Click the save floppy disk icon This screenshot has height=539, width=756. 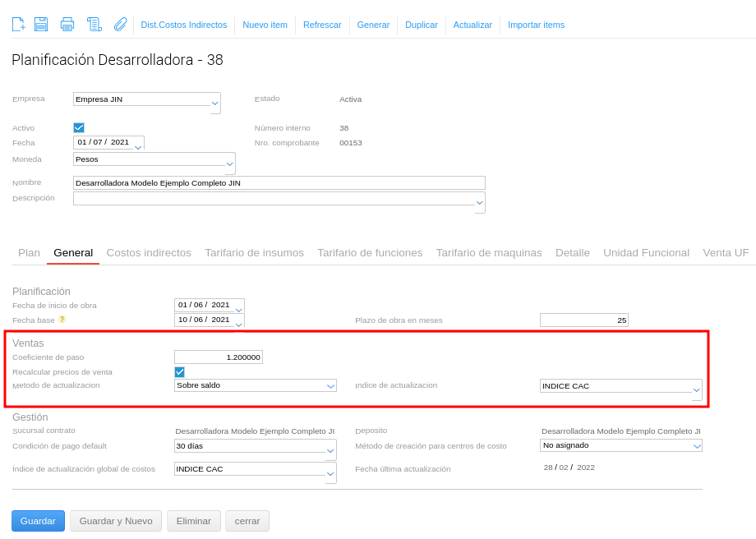click(x=41, y=25)
